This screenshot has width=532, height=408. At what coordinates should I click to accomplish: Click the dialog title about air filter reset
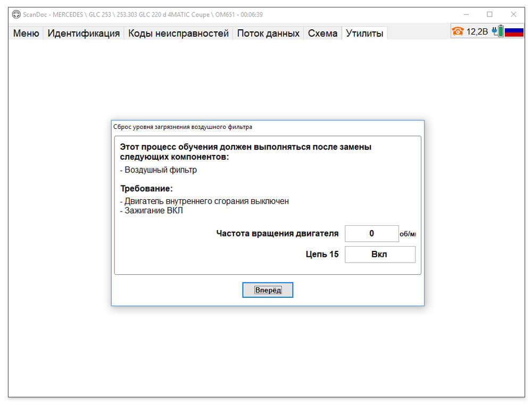point(182,127)
